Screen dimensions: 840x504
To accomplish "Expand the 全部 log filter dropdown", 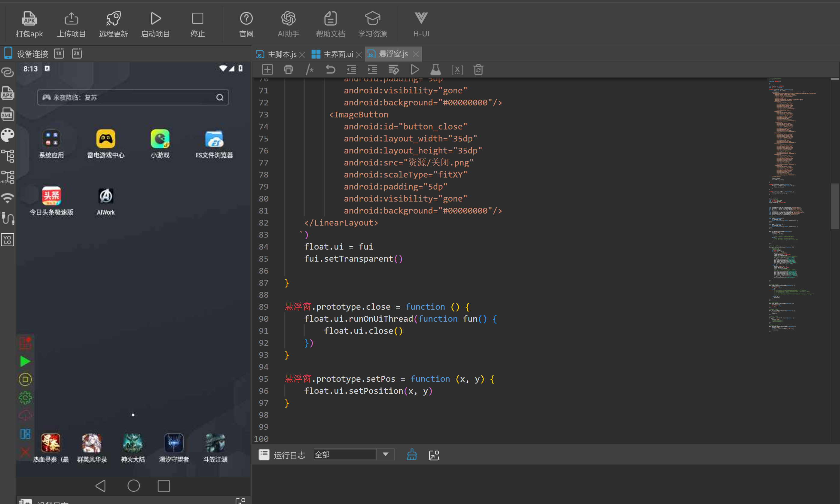I will 385,454.
